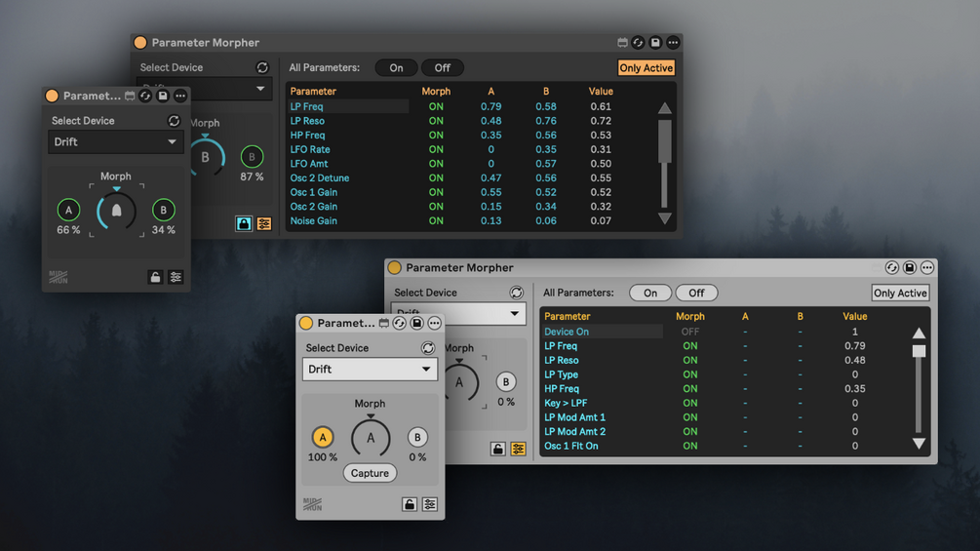Click orange parameter list icon in light expanded morpher
The height and width of the screenshot is (551, 980).
[x=518, y=449]
